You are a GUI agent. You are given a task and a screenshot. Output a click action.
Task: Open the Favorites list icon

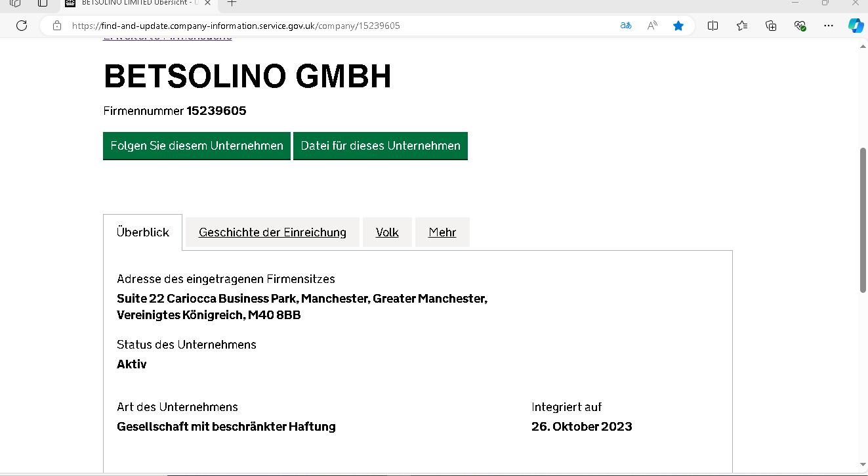[x=742, y=26]
